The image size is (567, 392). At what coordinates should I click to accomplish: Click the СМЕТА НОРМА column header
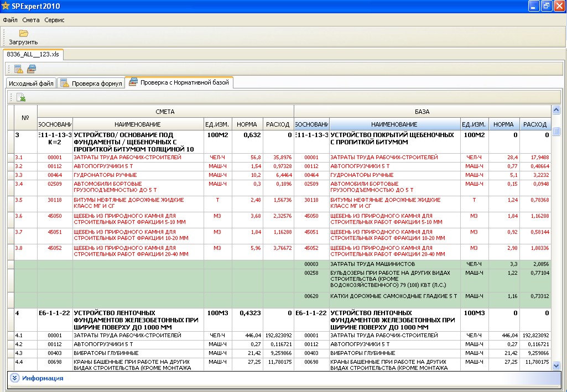pyautogui.click(x=247, y=124)
